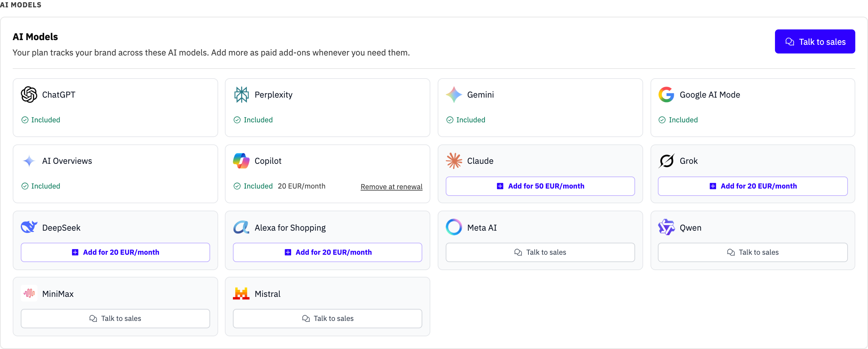Add Grok for 20 EUR/month
This screenshot has width=868, height=349.
coord(753,187)
